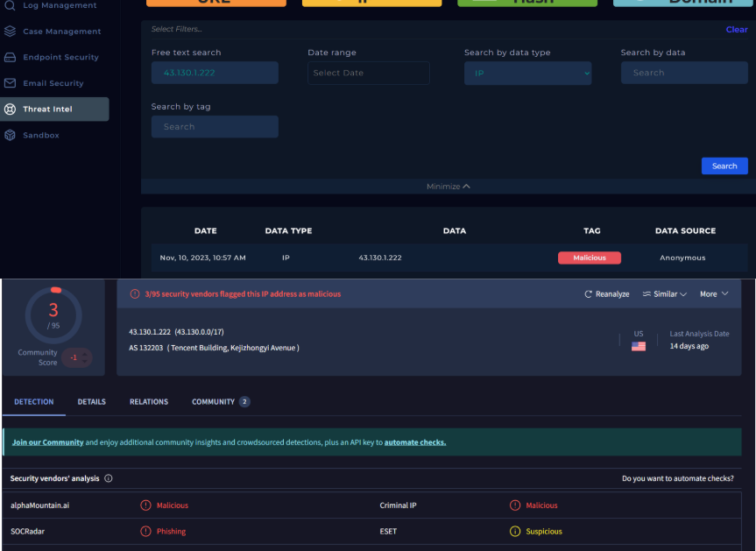Click AS 132203 Tencent Building text

tap(214, 348)
